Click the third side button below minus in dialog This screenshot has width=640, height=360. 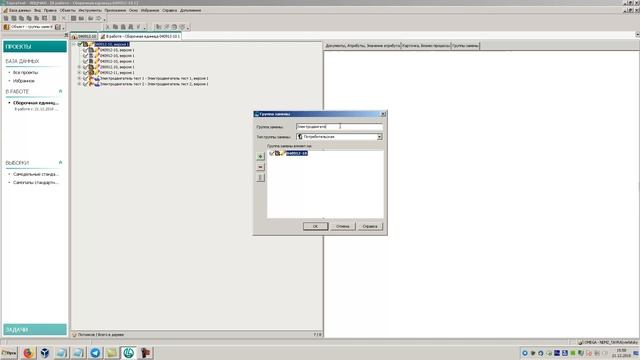click(260, 178)
